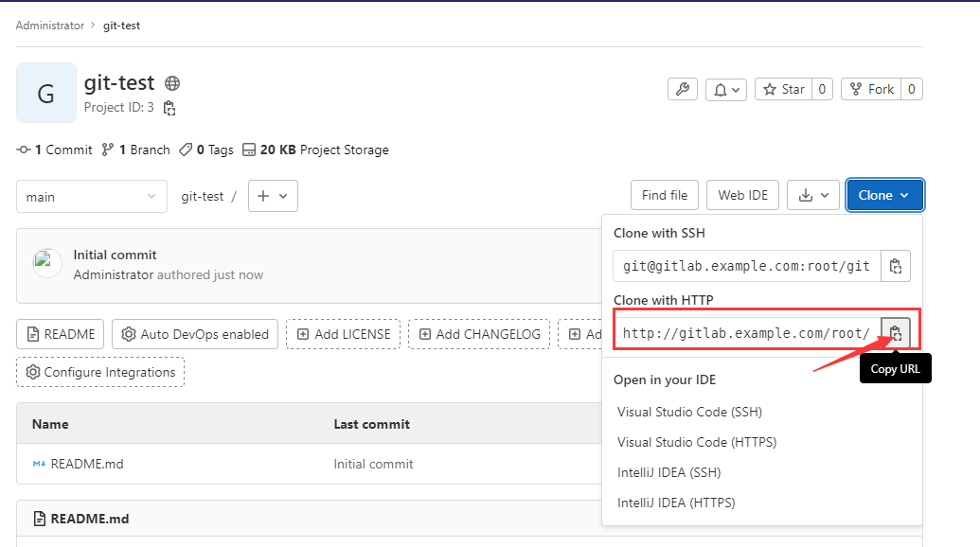
Task: Click the public globe visibility icon
Action: tap(172, 83)
